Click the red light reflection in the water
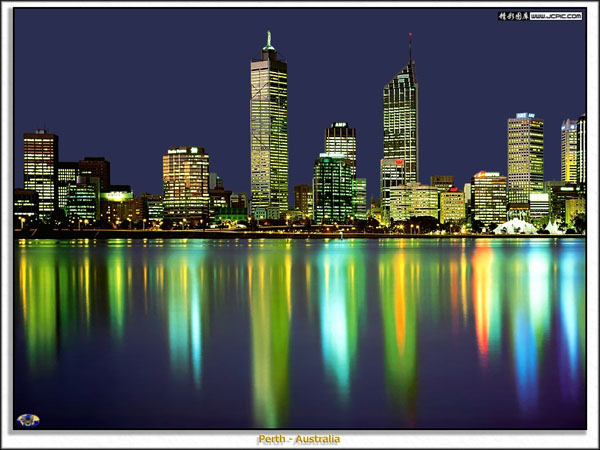This screenshot has width=600, height=450. point(482,300)
